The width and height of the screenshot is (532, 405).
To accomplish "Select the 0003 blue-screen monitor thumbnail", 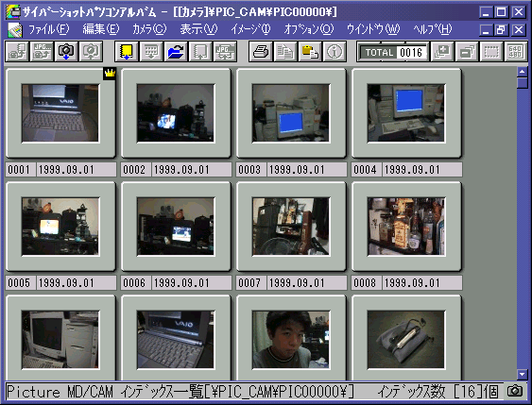I will [291, 113].
